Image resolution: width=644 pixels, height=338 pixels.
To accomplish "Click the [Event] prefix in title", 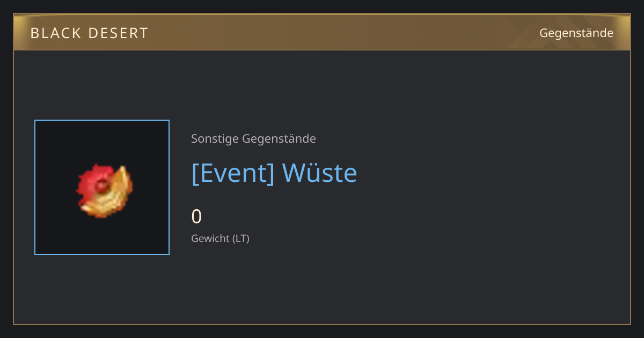I will pyautogui.click(x=233, y=173).
